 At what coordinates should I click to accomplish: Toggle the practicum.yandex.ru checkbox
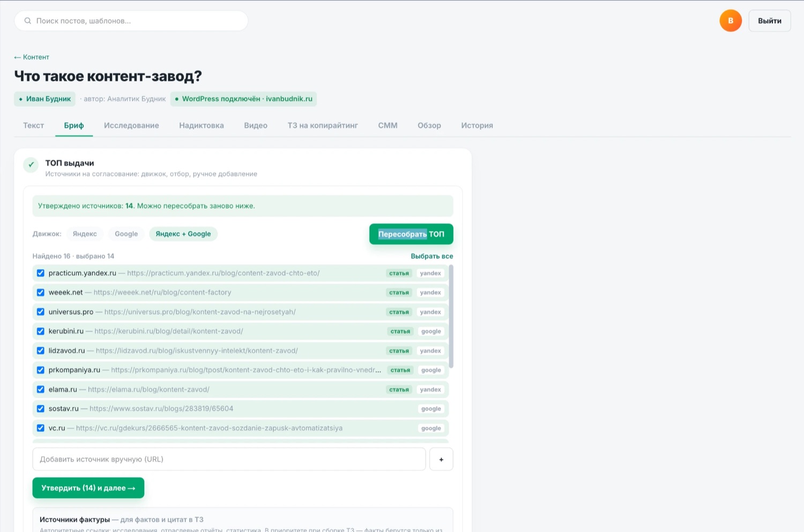(x=40, y=273)
